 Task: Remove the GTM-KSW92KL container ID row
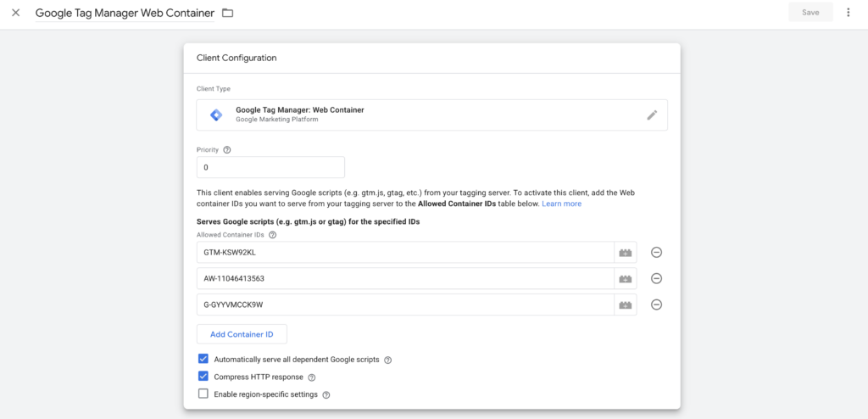coord(657,252)
